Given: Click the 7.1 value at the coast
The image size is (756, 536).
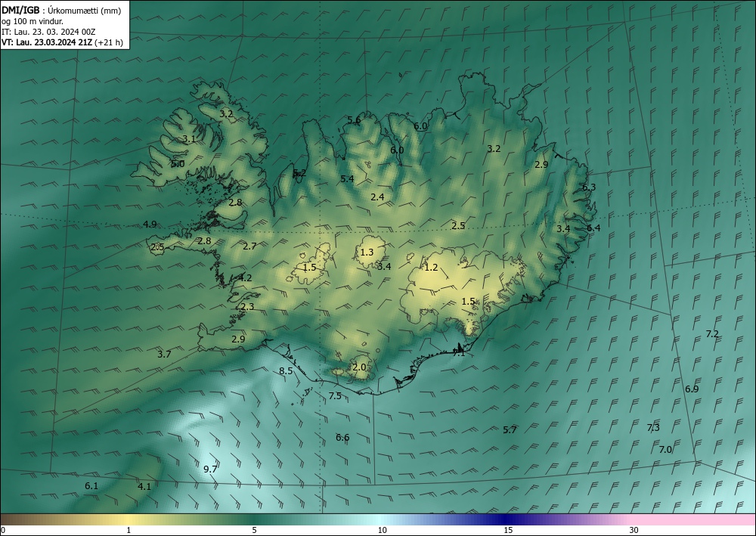Looking at the screenshot, I should (x=459, y=353).
